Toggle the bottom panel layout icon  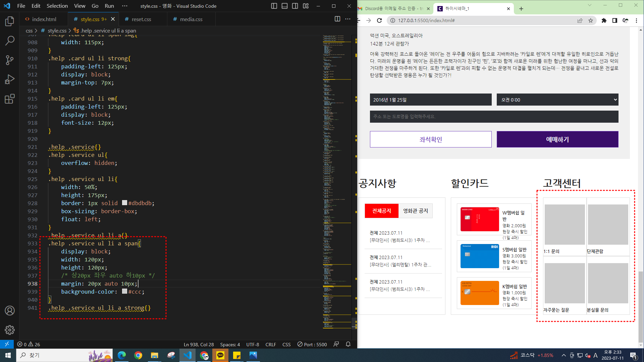point(284,6)
